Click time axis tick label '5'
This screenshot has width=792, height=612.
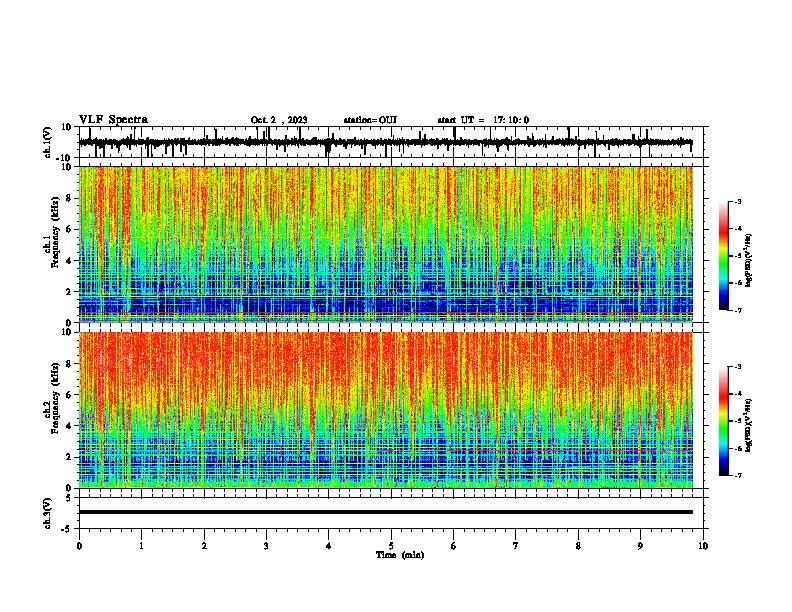[x=391, y=546]
